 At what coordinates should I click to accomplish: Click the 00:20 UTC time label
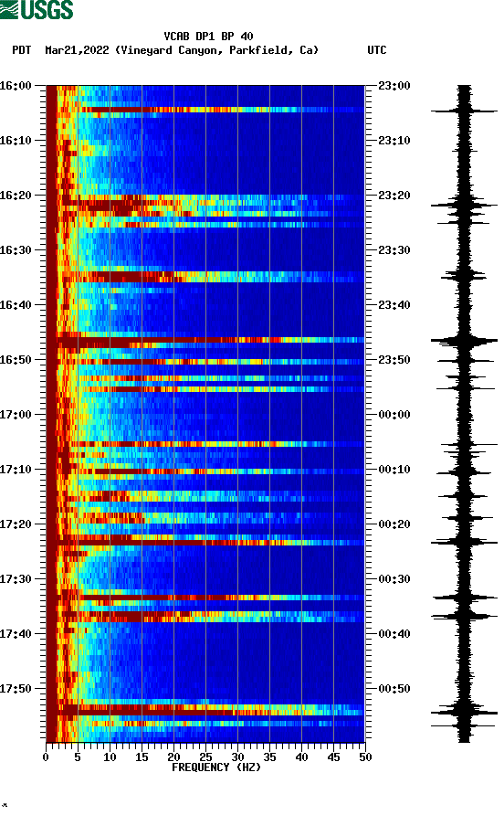coord(394,524)
